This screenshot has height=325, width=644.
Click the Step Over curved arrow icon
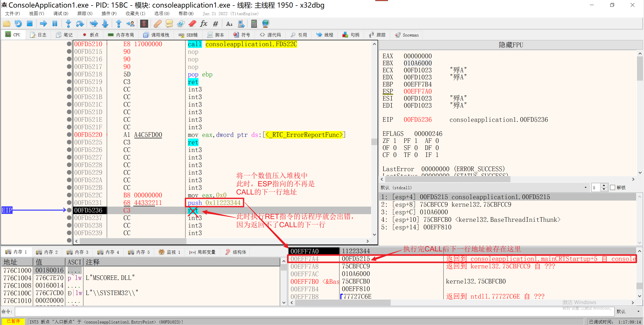point(80,24)
